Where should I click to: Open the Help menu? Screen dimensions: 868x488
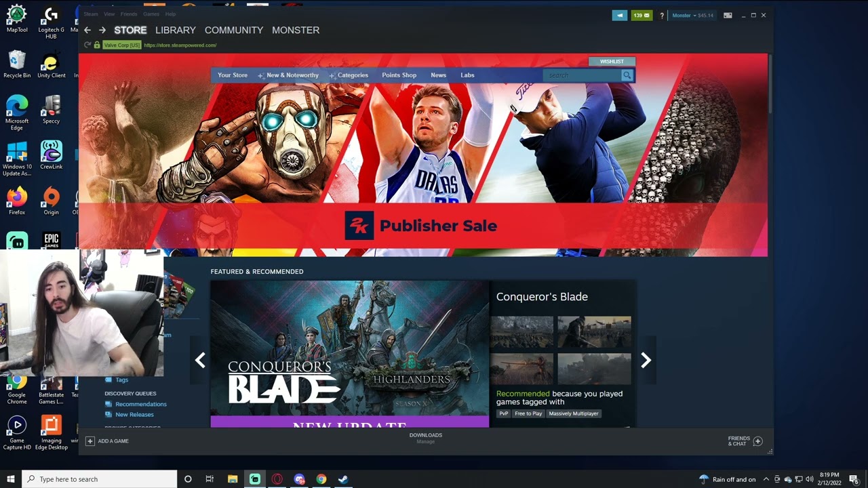tap(170, 14)
